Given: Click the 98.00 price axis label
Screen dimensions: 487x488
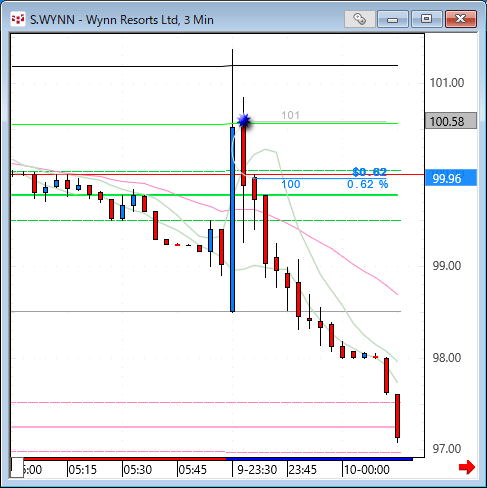Looking at the screenshot, I should pyautogui.click(x=447, y=358).
